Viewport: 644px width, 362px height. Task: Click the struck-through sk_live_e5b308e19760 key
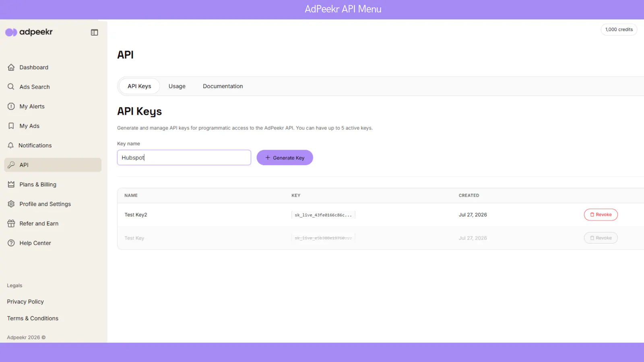323,238
